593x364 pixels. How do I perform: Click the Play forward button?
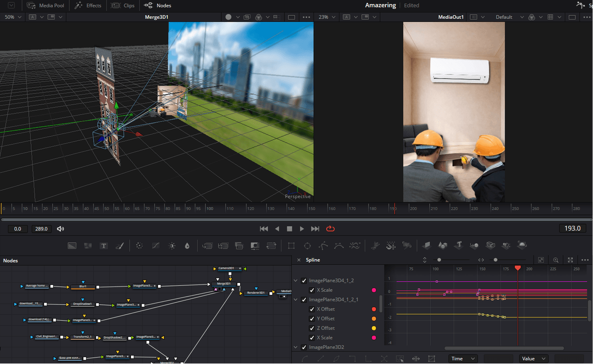click(x=302, y=229)
